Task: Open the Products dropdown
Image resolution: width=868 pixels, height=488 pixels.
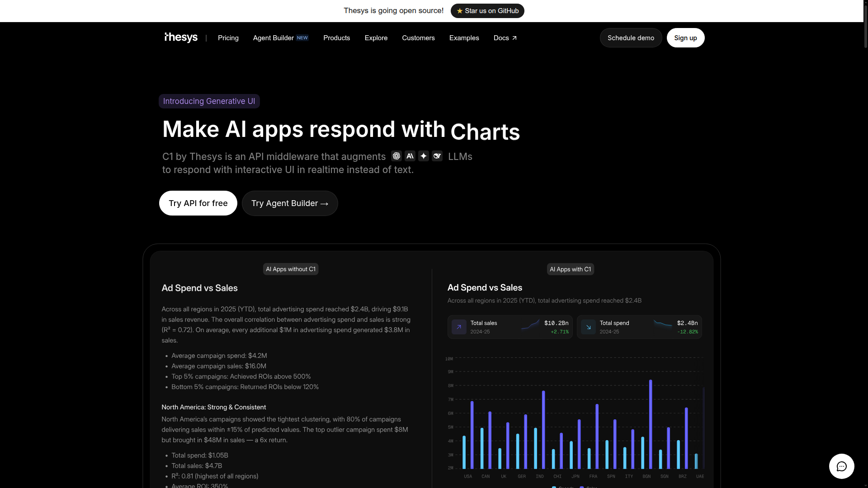Action: (x=336, y=38)
